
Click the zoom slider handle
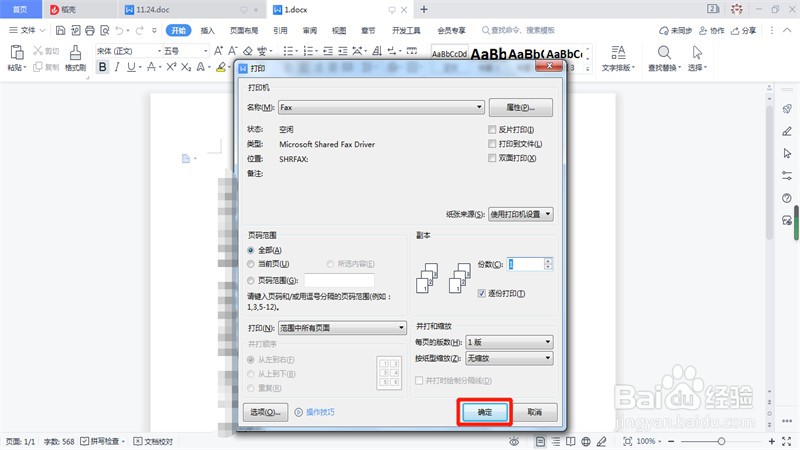[721, 441]
